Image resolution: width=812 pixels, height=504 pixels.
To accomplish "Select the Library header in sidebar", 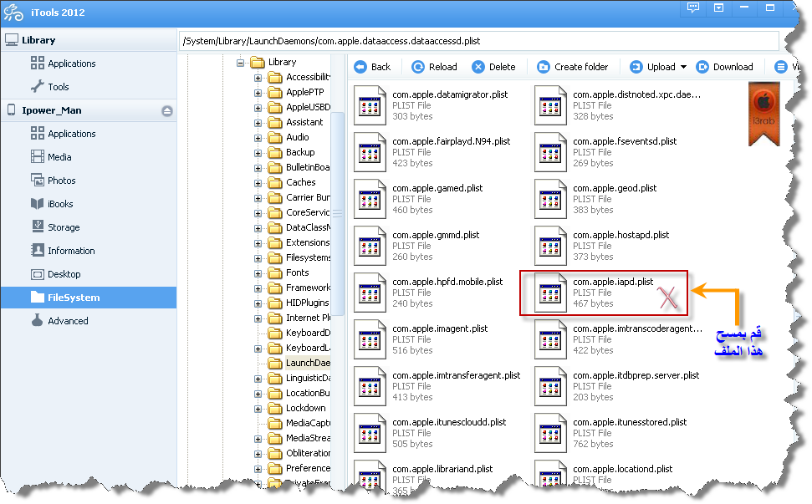I will pos(89,40).
